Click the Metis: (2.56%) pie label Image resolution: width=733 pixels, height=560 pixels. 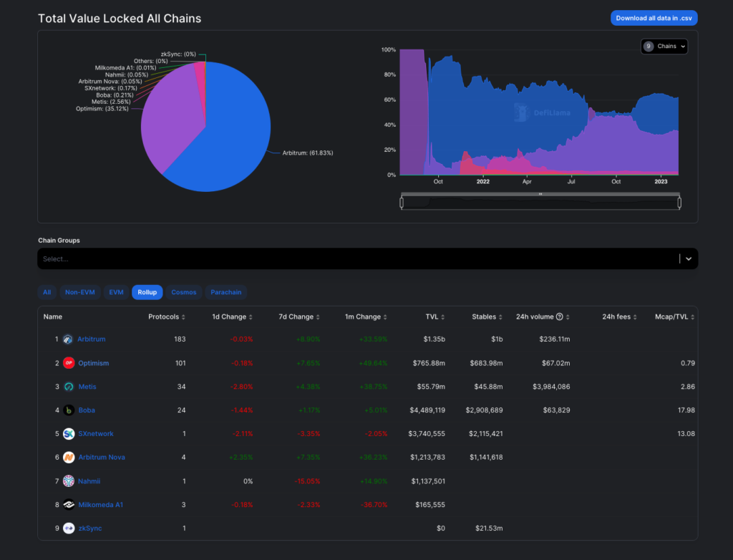point(111,102)
